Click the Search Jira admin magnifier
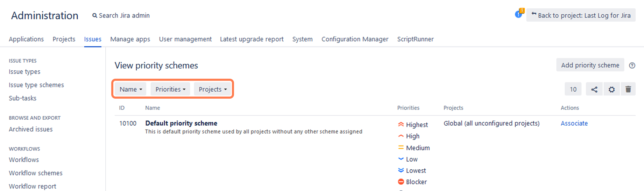The image size is (644, 191). tap(94, 16)
